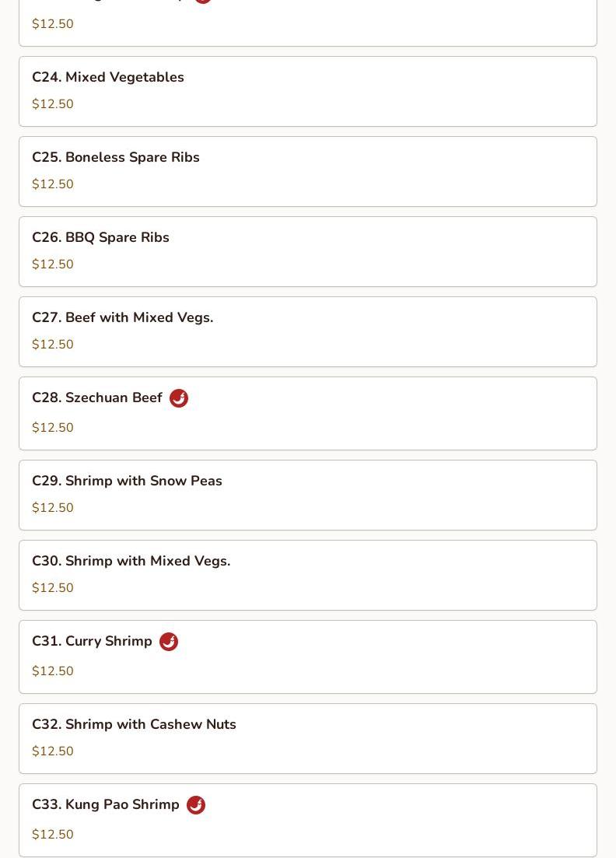616x858 pixels.
Task: Click the price under Shrimp with Cashew Nuts
Action: pyautogui.click(x=53, y=751)
